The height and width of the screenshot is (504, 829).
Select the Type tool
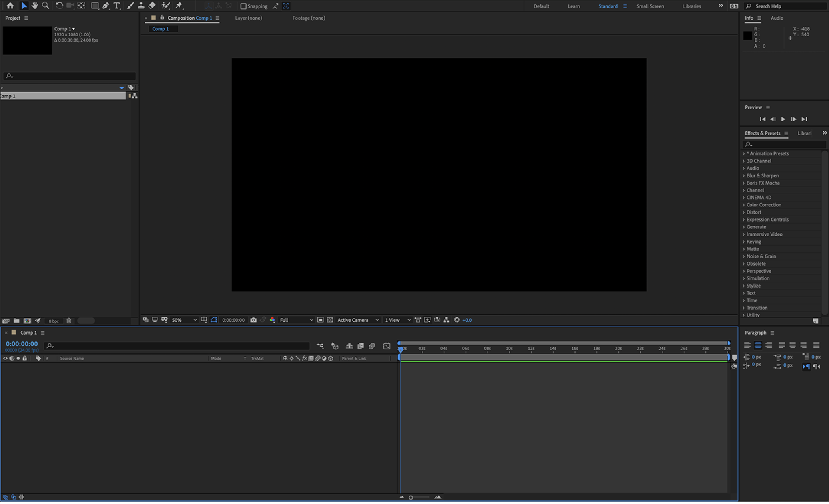(x=117, y=6)
